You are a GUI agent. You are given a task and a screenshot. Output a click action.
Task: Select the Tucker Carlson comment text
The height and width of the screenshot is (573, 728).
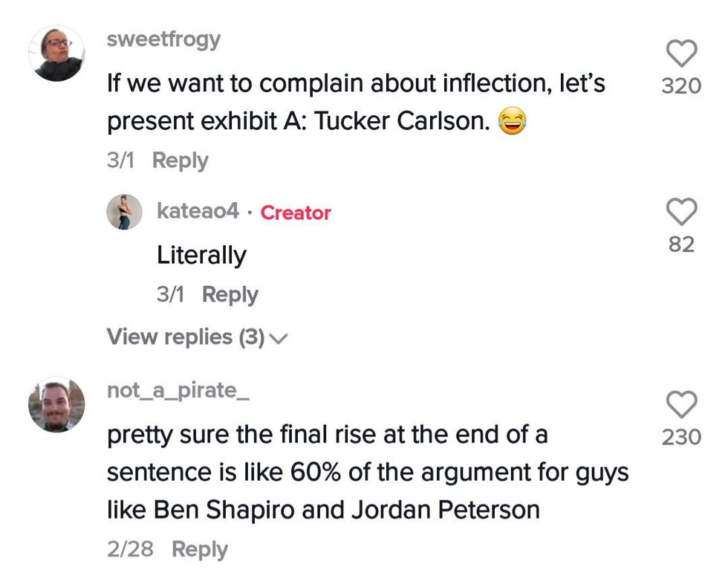357,103
